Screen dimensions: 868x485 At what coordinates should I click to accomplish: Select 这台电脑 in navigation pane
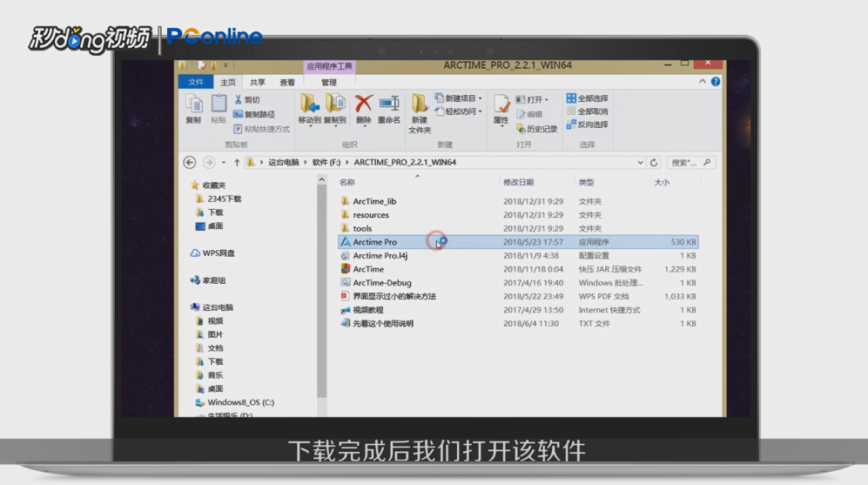coord(212,307)
